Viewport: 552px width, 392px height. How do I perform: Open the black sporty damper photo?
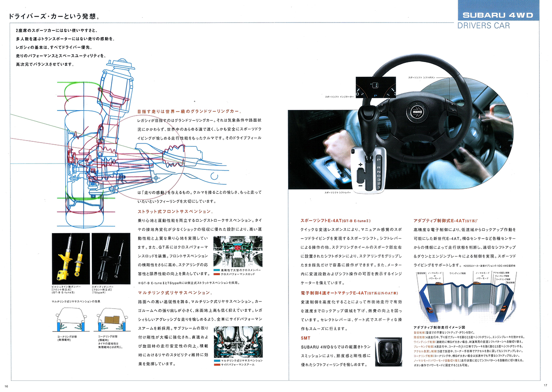pyautogui.click(x=111, y=259)
